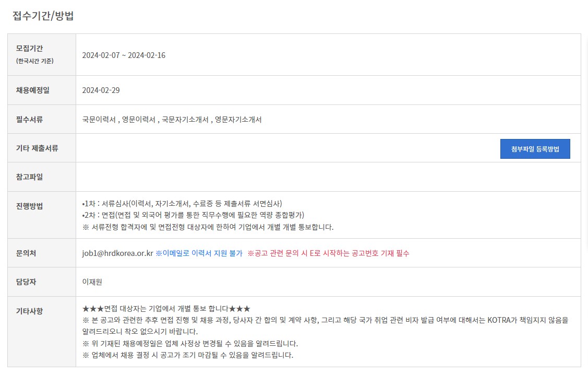Click the 채용예정일 date 2024-02-29
Viewport: 588px width, 374px height.
tap(101, 90)
